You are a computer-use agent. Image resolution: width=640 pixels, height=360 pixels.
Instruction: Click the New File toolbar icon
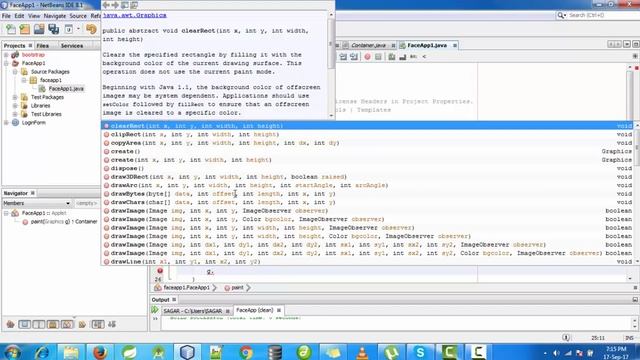(x=11, y=29)
